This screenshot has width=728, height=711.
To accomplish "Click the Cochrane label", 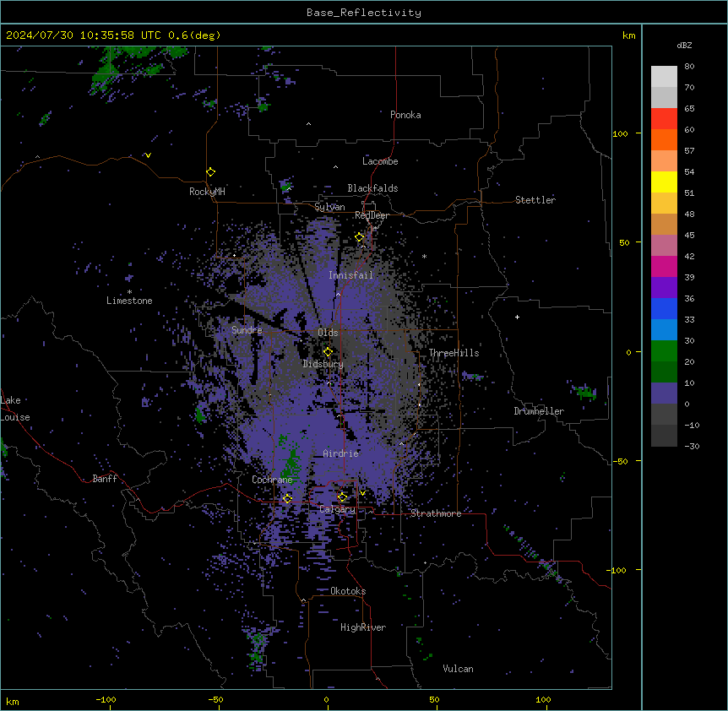I will [x=272, y=480].
